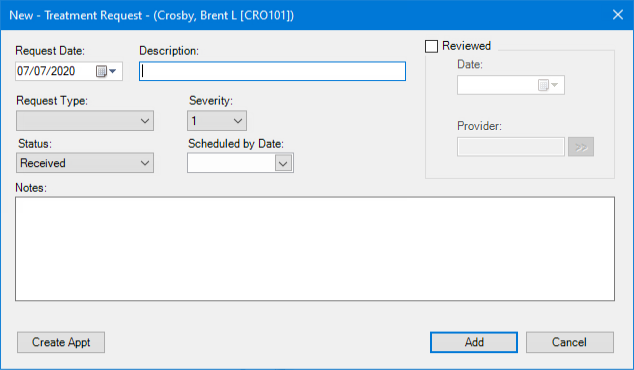
Task: Close the Treatment Request dialog window
Action: pyautogui.click(x=617, y=15)
